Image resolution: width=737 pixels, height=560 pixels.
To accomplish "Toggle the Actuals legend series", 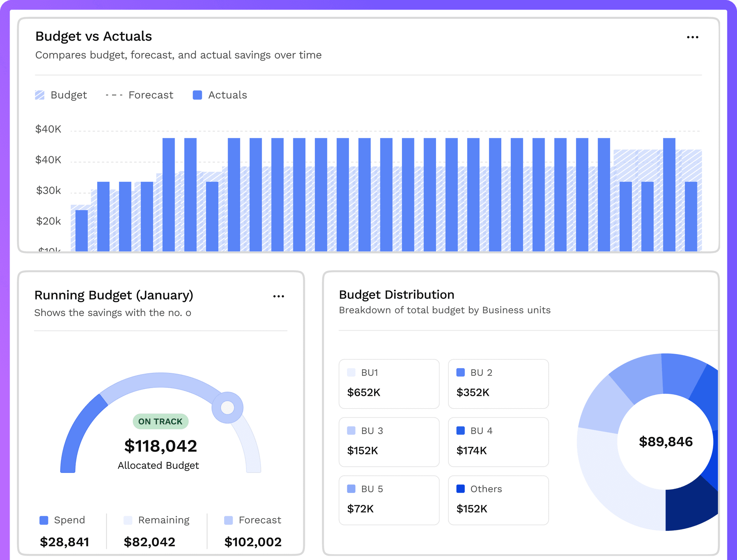I will tap(220, 95).
